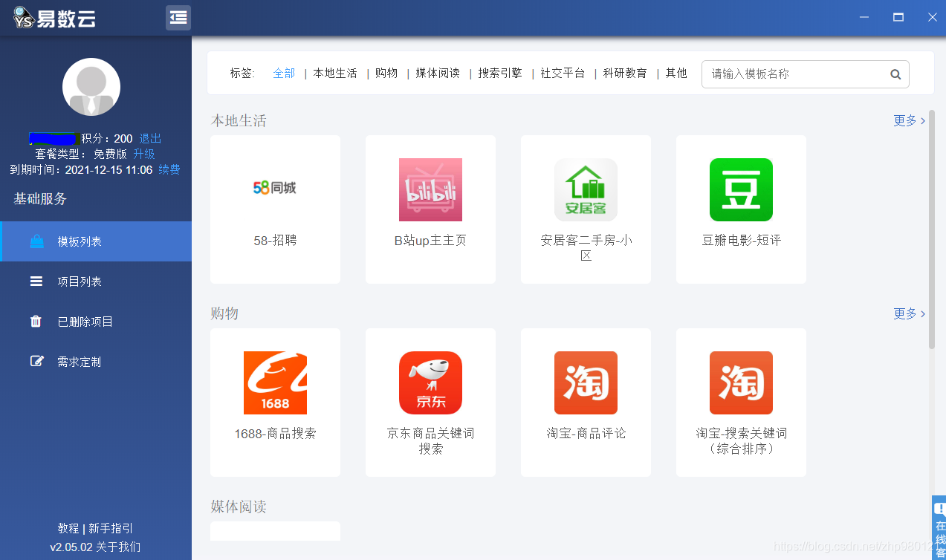Click the 模板列表 bag icon
Screen dimensions: 946x560
pos(36,241)
